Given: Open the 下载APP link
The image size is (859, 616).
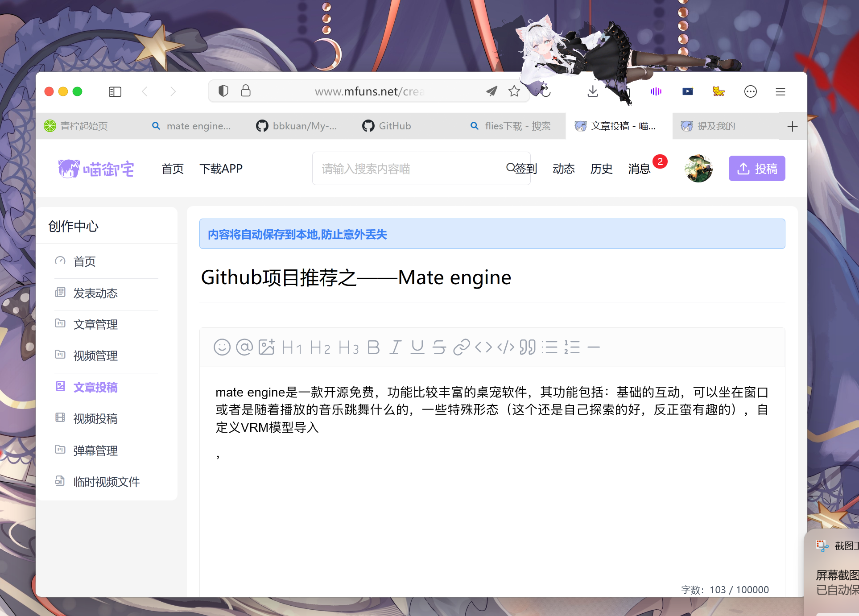Looking at the screenshot, I should click(x=222, y=169).
